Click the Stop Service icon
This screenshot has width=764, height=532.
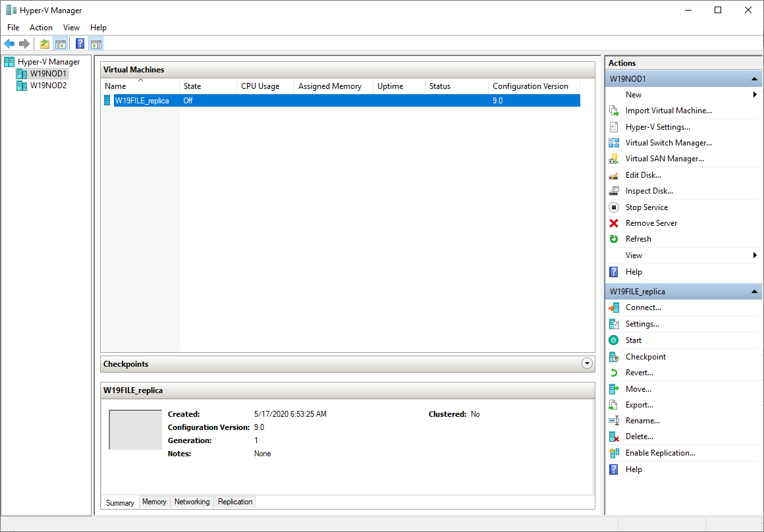(614, 207)
